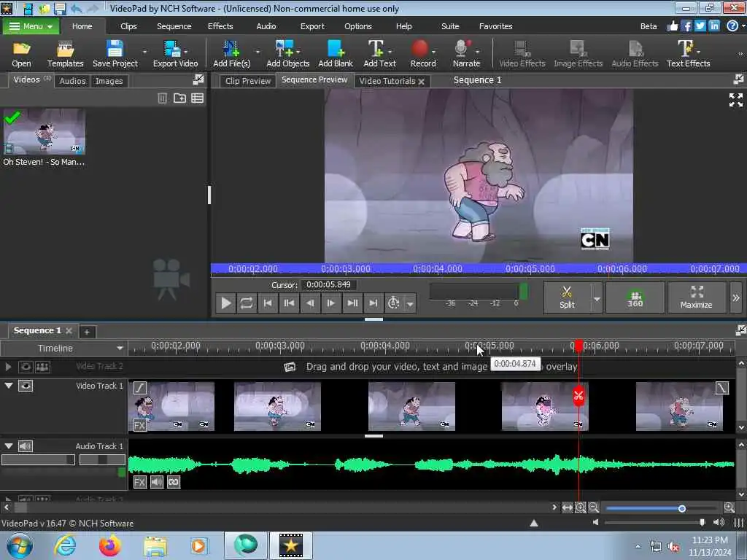Open the Clips ribbon tab

(128, 26)
